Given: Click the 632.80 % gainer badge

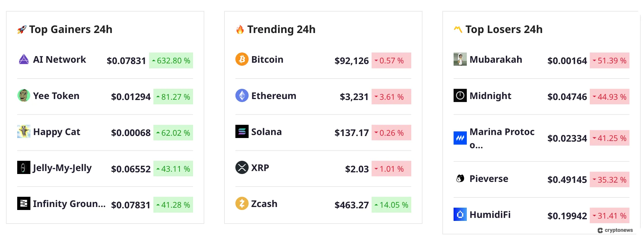Looking at the screenshot, I should 171,61.
